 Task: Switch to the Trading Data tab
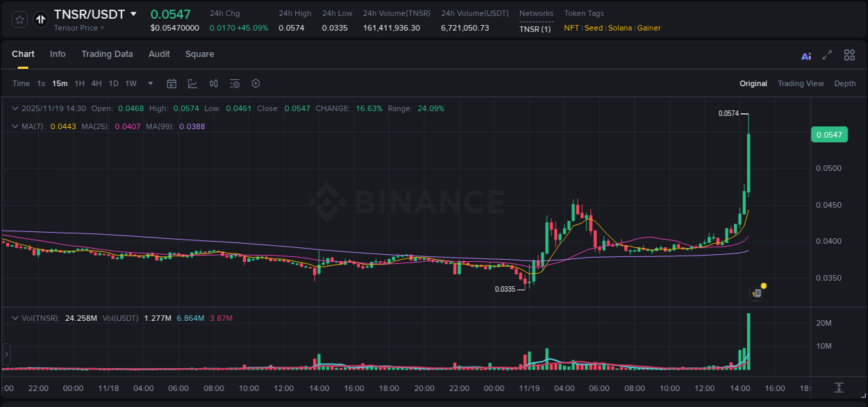[107, 54]
